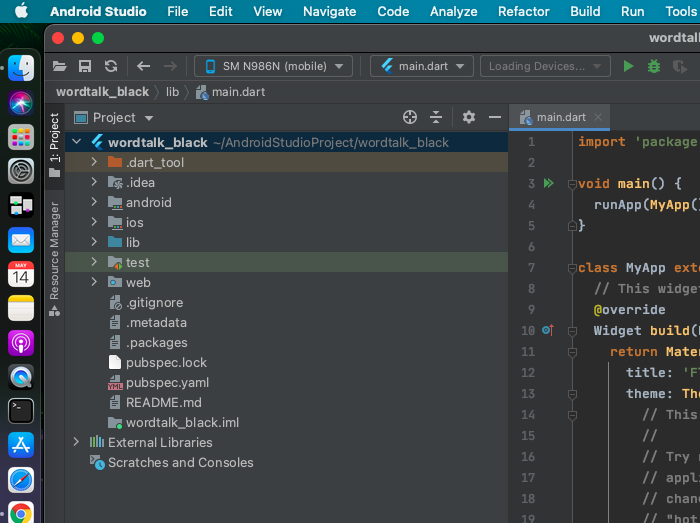Hide the Project panel with minus icon

[495, 117]
